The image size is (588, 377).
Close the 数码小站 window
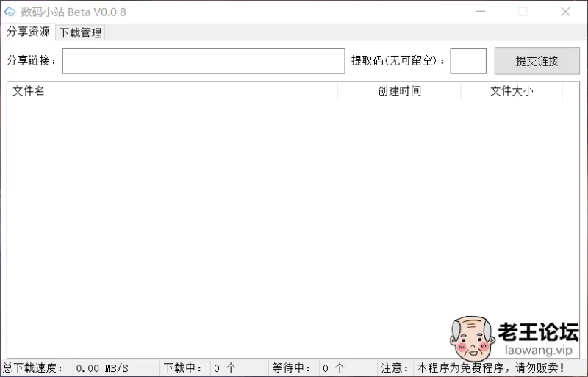click(x=565, y=12)
